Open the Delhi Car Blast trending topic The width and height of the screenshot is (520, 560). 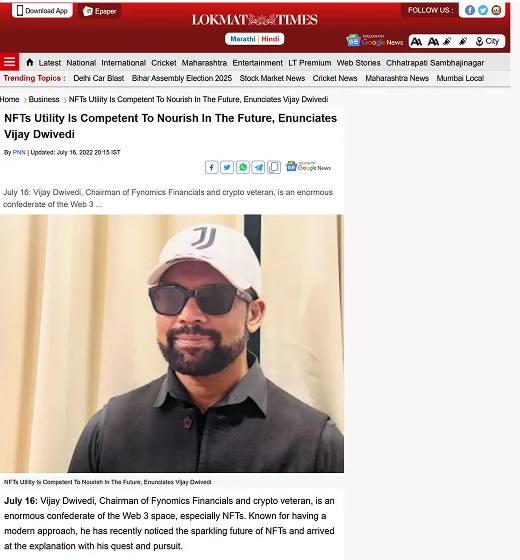pyautogui.click(x=99, y=78)
